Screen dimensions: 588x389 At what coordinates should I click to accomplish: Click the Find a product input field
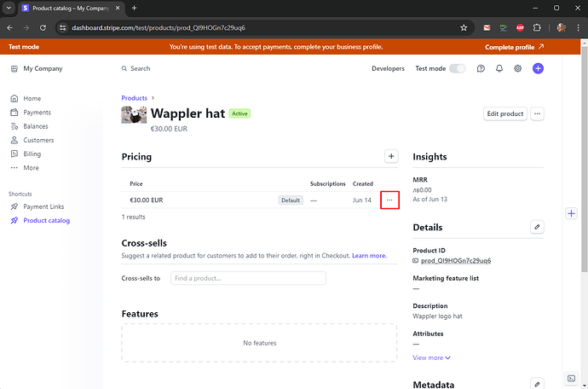[248, 278]
